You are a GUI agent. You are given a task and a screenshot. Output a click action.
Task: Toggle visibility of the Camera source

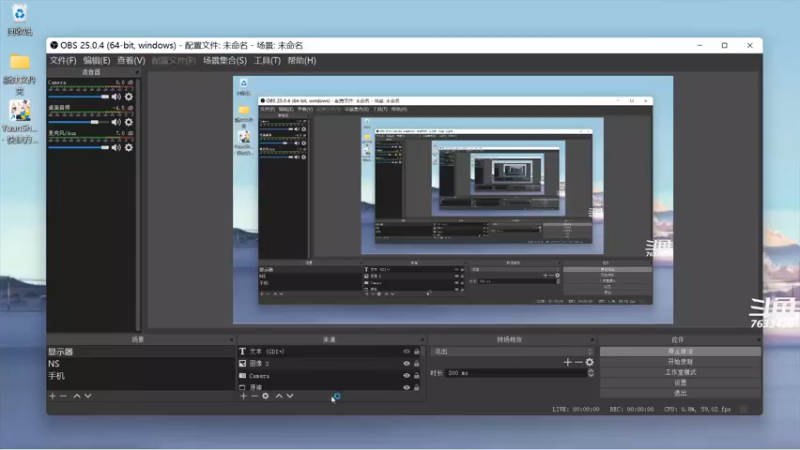(x=407, y=376)
